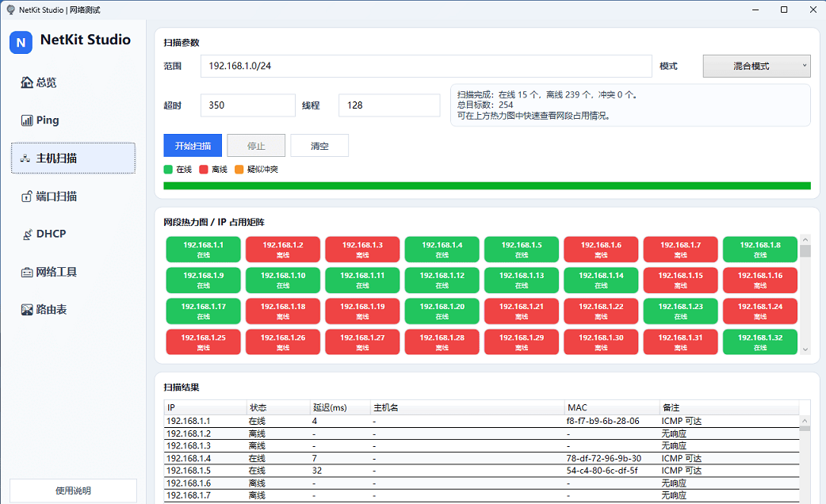Select the Ping chart icon in sidebar
826x504 pixels.
27,120
